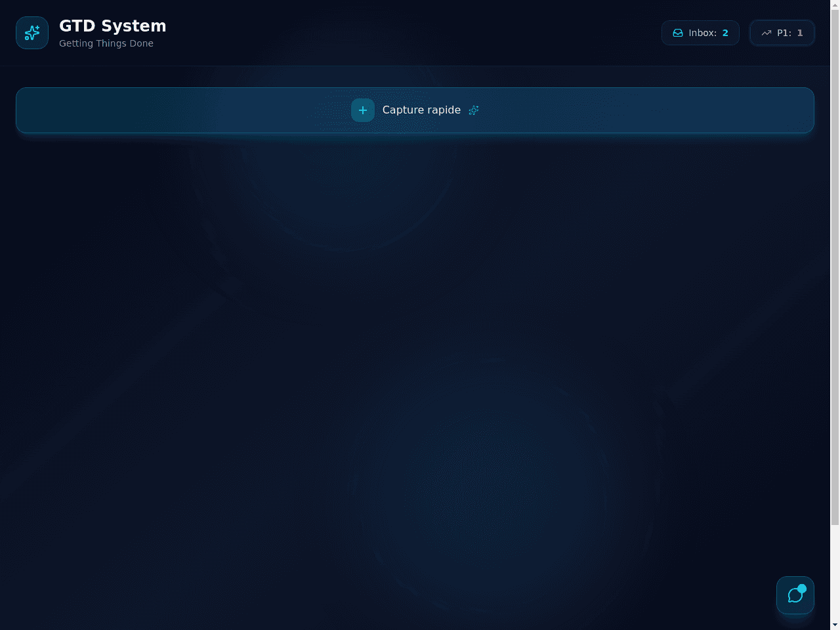Screen dimensions: 840x630
Task: Click the GTD System sparkle logo icon
Action: click(32, 33)
